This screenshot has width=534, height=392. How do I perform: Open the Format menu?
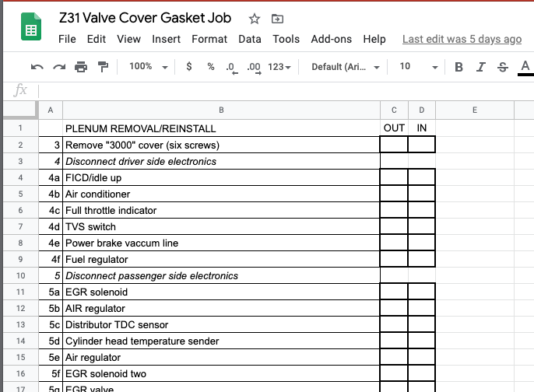point(209,39)
